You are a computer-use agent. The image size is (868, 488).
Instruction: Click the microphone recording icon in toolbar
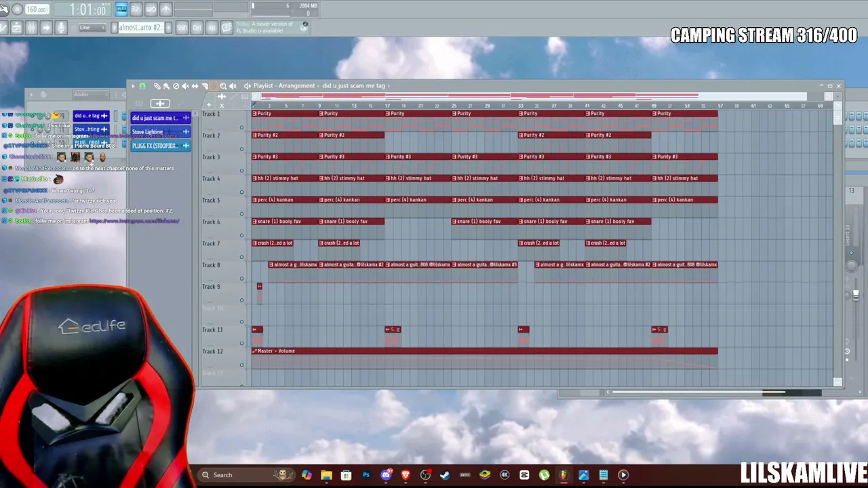61,28
